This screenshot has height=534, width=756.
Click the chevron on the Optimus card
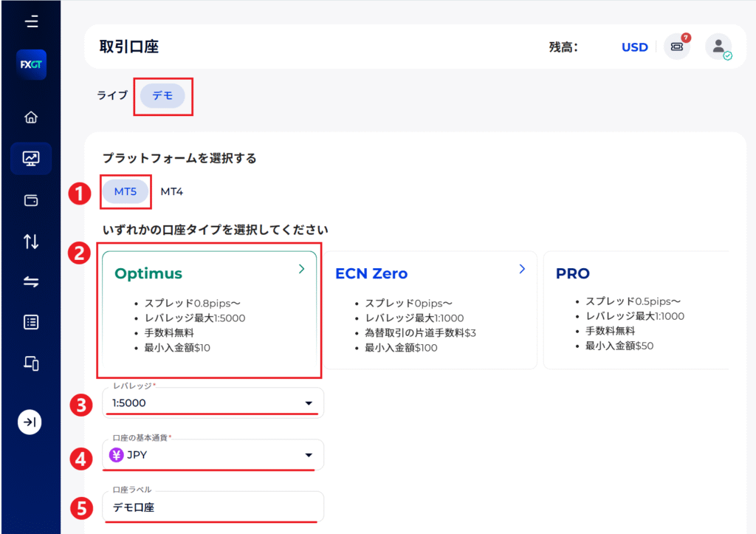pos(302,269)
